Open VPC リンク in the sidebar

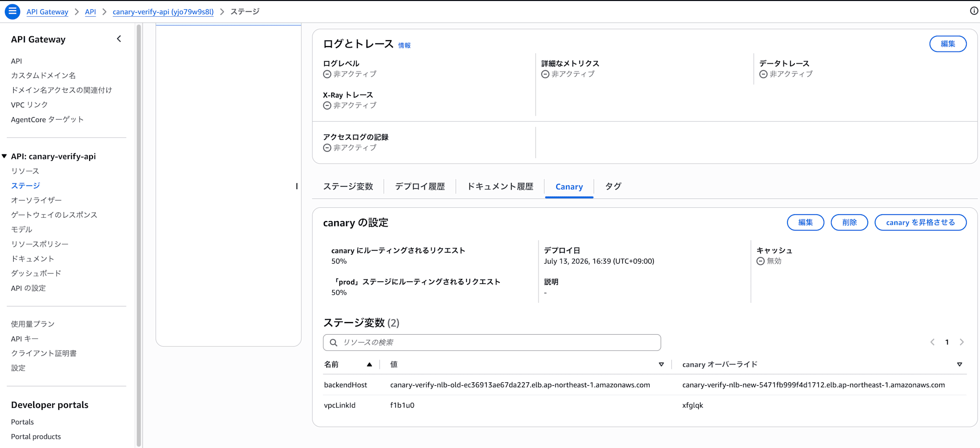pos(29,105)
